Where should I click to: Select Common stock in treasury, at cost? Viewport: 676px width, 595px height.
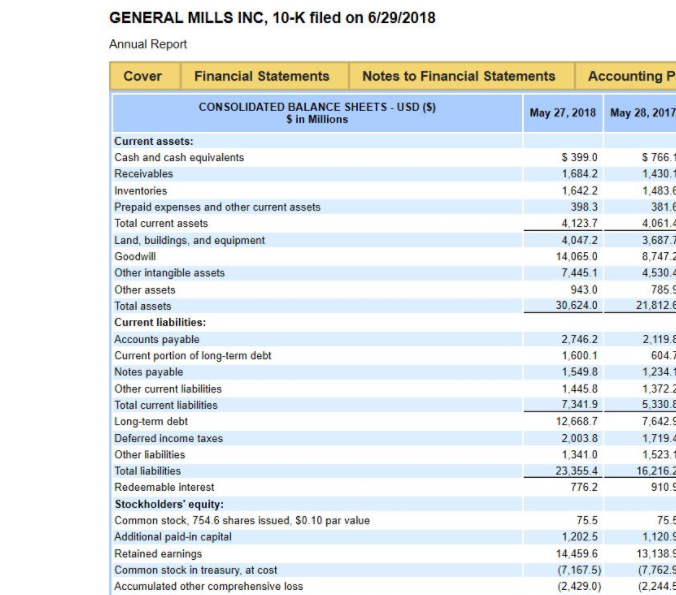196,570
